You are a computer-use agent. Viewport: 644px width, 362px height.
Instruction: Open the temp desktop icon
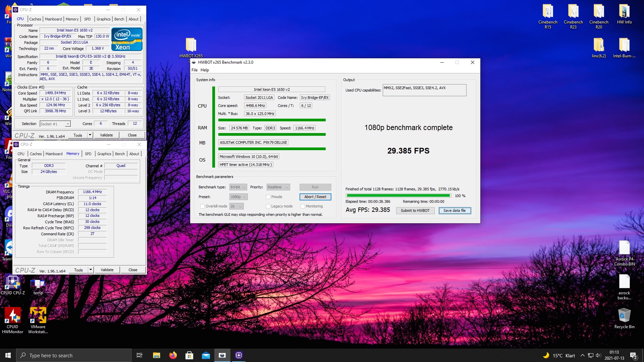pyautogui.click(x=38, y=287)
